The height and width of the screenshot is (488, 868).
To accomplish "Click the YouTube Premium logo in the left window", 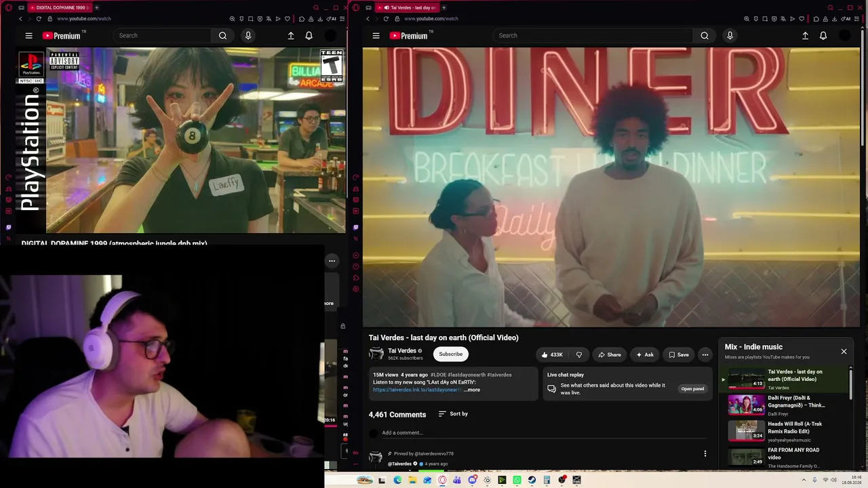I will tap(62, 36).
